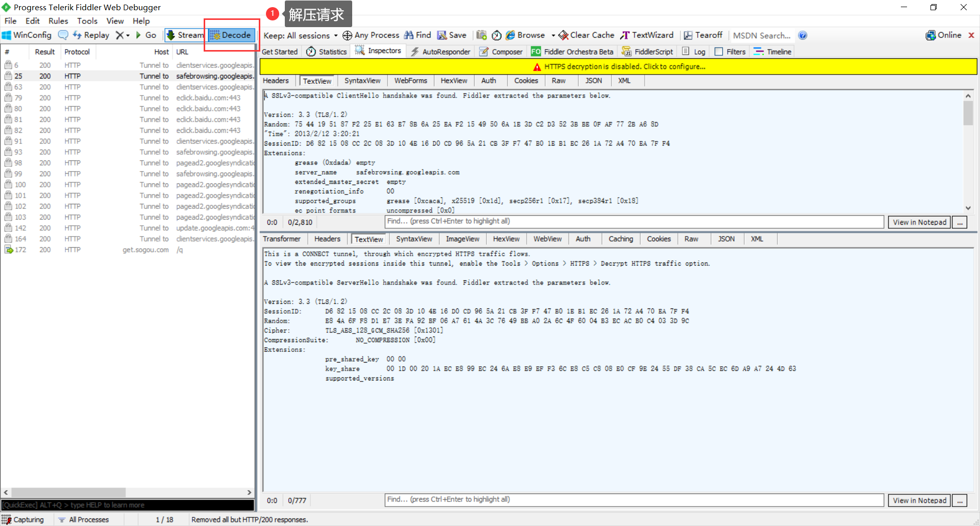Toggle Capturing status indicator
Image resolution: width=980 pixels, height=526 pixels.
[x=23, y=520]
